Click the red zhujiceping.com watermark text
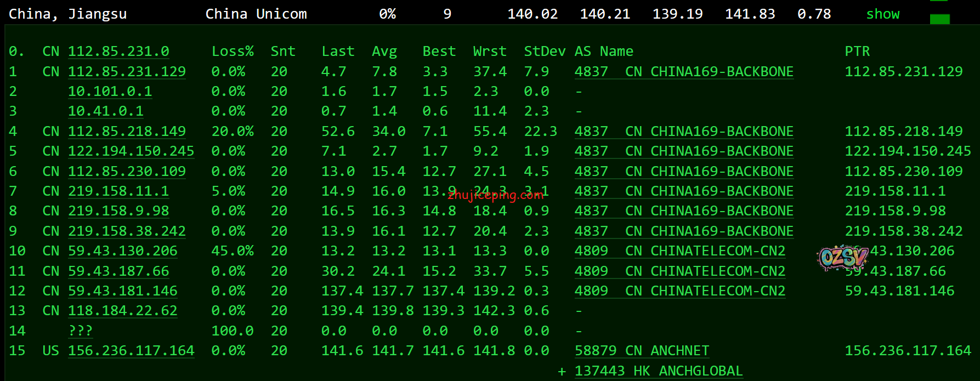Image resolution: width=980 pixels, height=381 pixels. [x=495, y=195]
